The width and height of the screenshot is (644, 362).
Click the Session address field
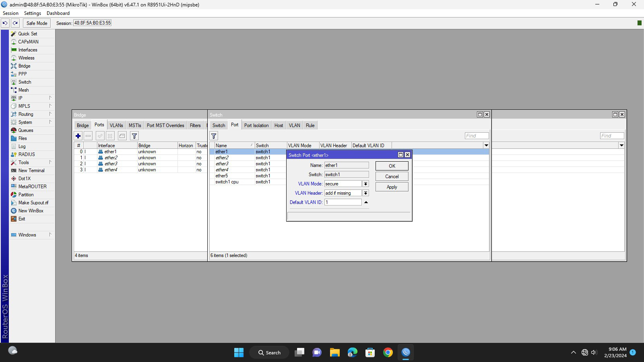93,23
